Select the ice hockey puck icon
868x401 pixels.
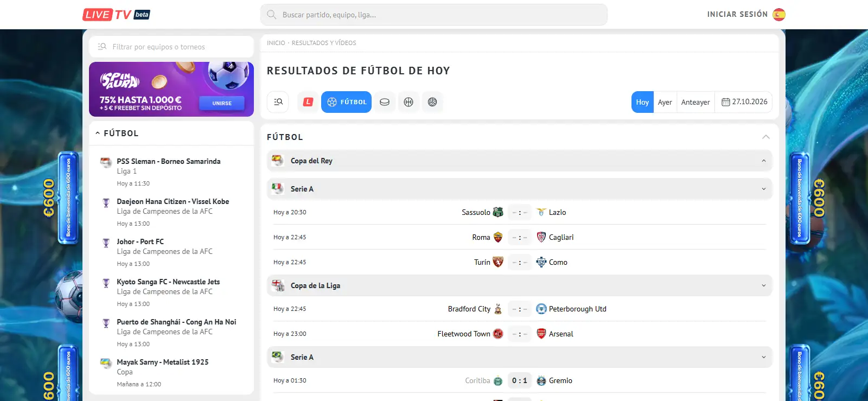(385, 102)
